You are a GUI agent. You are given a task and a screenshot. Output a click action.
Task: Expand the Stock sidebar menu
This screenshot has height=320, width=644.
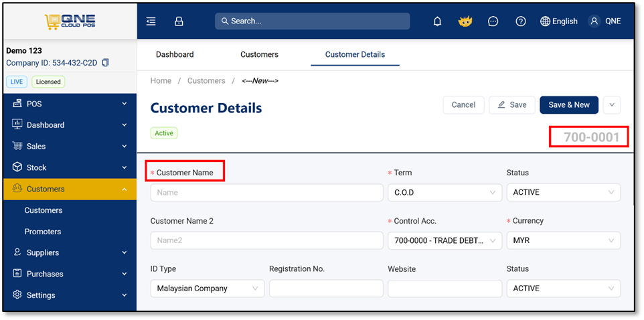coord(125,167)
